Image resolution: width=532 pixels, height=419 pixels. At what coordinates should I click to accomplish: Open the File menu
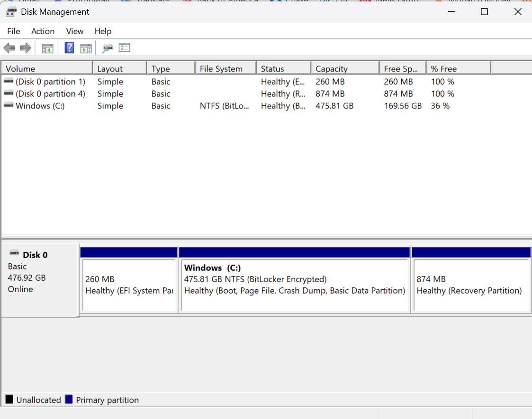coord(14,31)
